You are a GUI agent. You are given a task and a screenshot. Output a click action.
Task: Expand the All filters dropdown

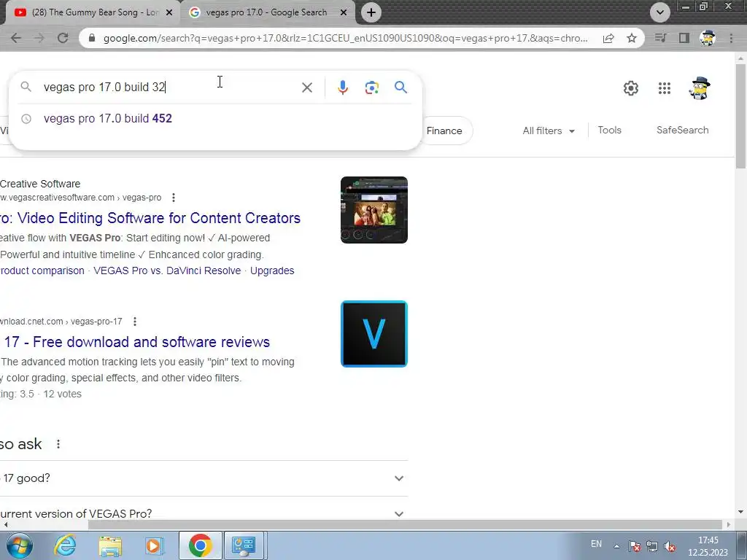pyautogui.click(x=549, y=131)
